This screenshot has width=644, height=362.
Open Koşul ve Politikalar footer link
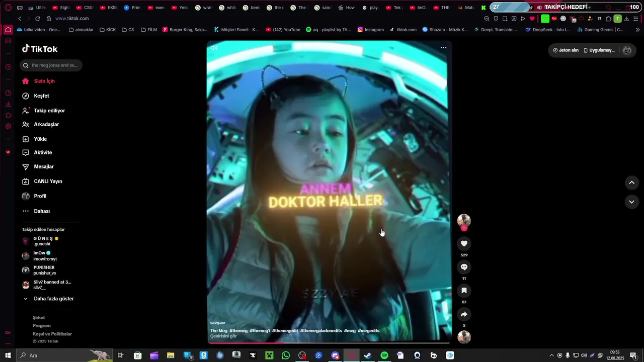pos(52,334)
